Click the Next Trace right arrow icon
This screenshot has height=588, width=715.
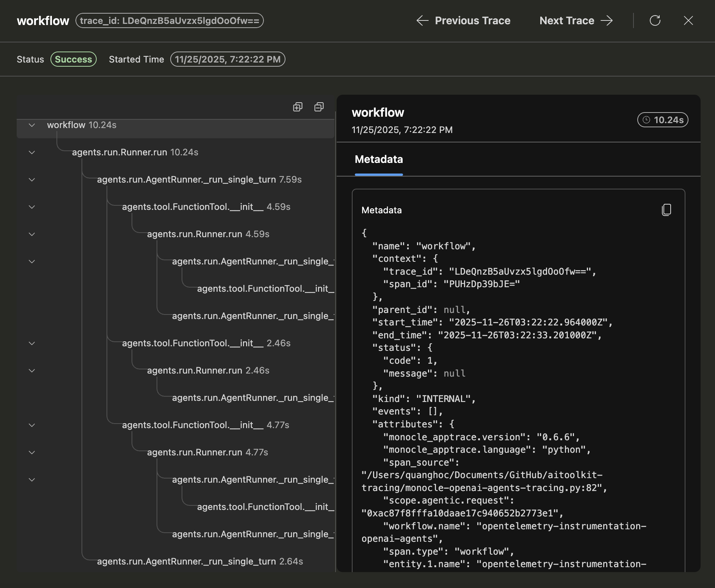coord(607,20)
